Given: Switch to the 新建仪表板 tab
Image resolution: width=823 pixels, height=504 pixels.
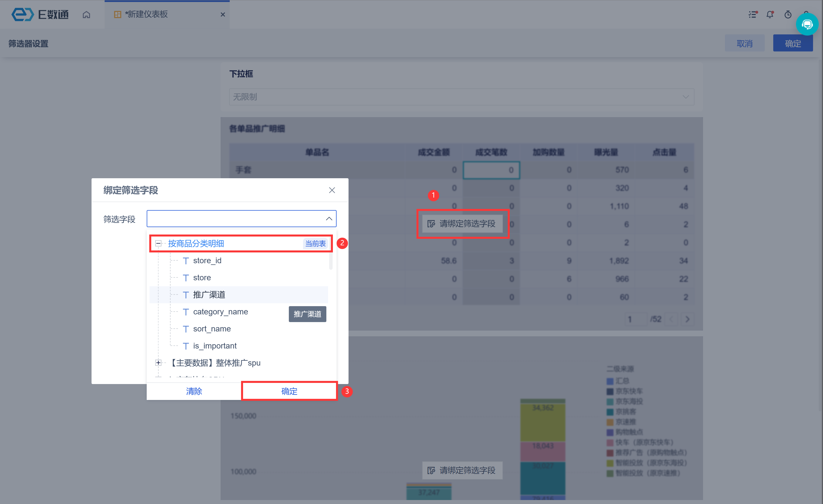Looking at the screenshot, I should click(x=146, y=15).
